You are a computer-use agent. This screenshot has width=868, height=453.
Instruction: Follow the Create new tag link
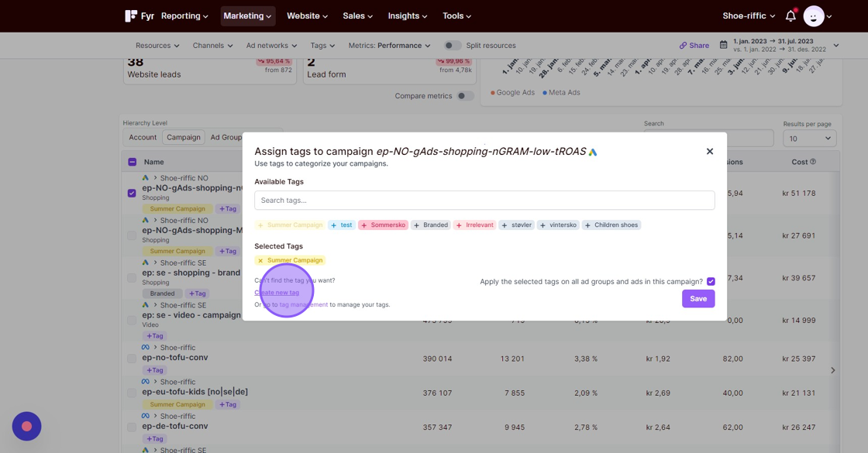pos(277,293)
